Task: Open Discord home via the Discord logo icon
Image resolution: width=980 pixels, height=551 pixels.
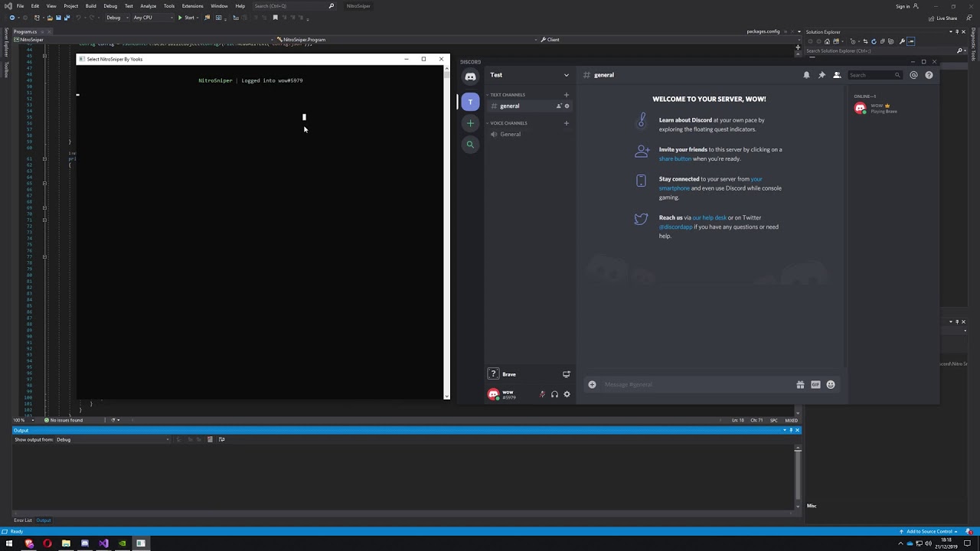Action: 470,77
